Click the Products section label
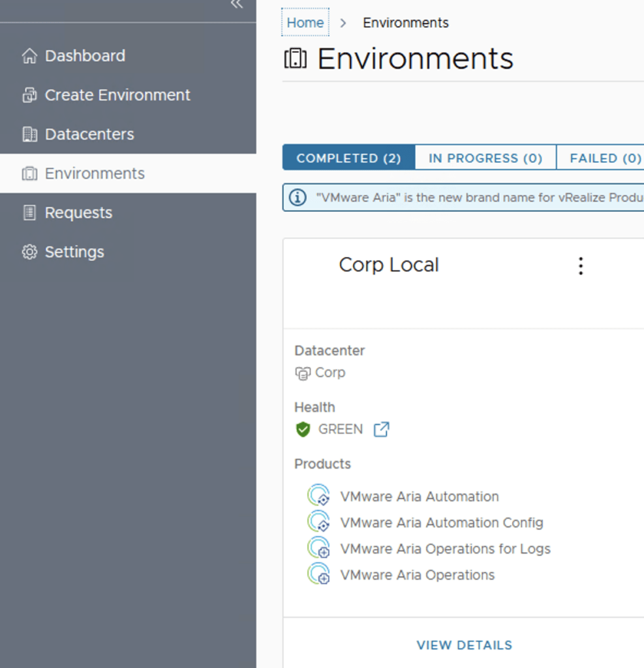Screen dimensions: 644x668 (322, 464)
